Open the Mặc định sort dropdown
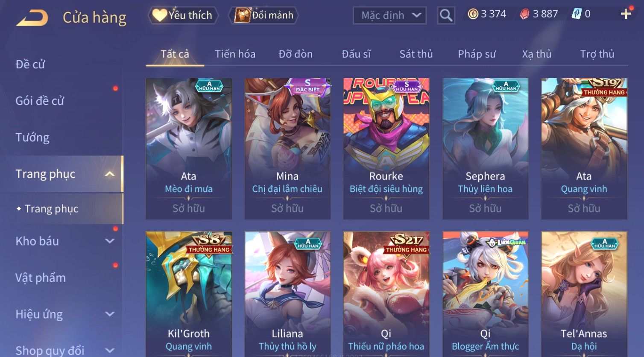The width and height of the screenshot is (644, 357). click(x=389, y=15)
